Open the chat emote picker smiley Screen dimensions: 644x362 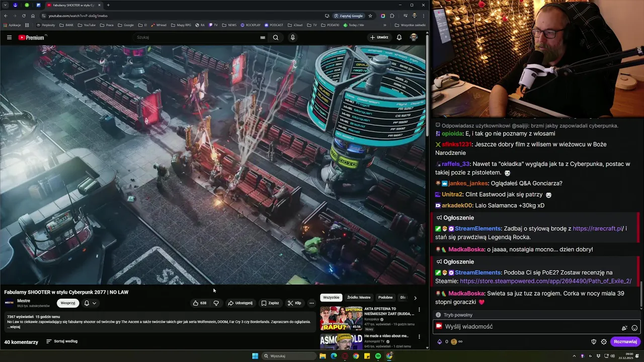pos(634,328)
